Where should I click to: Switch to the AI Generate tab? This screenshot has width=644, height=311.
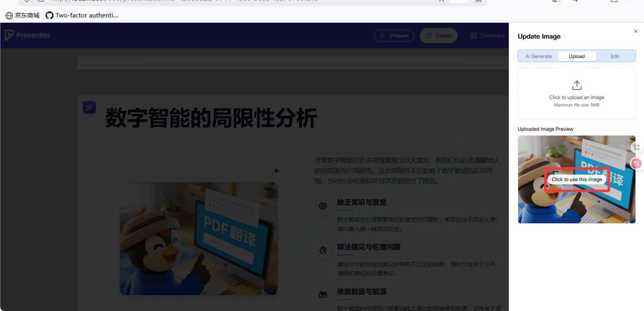[538, 56]
